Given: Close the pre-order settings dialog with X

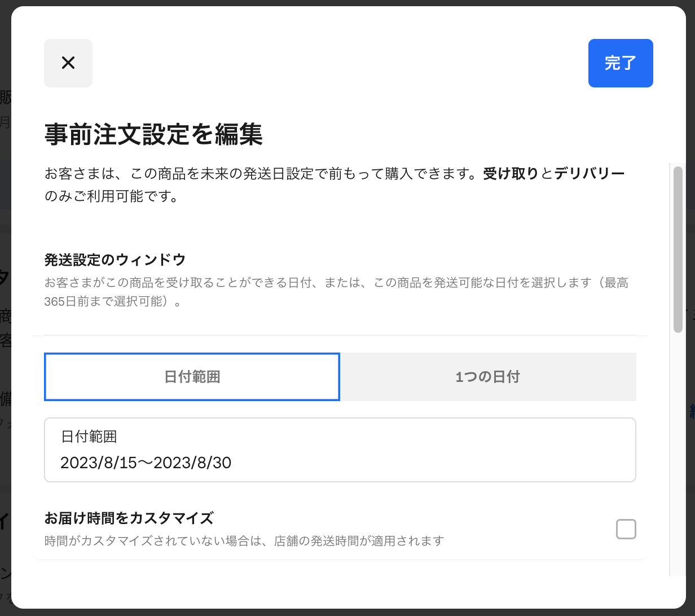Looking at the screenshot, I should coord(68,63).
